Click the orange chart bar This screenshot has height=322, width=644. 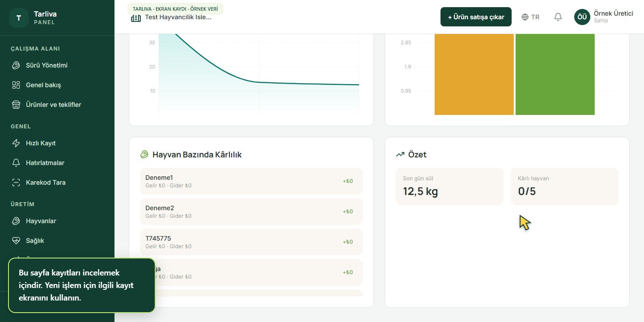(x=474, y=74)
